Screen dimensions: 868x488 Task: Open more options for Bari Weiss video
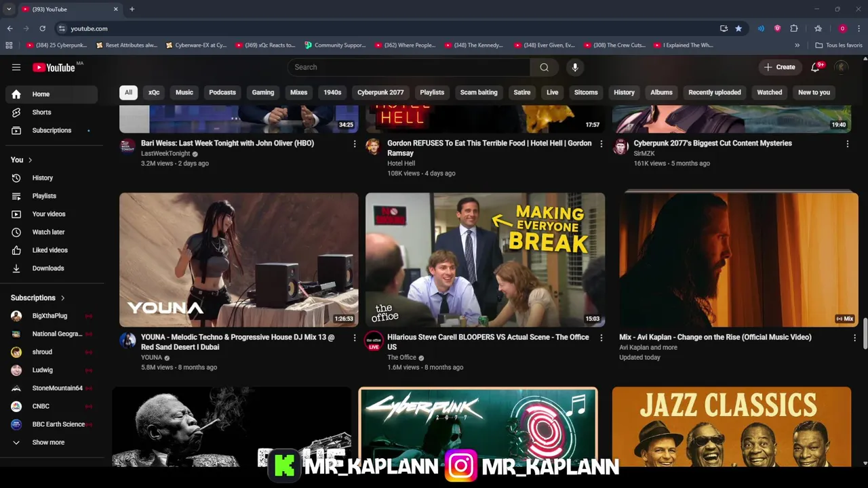pos(354,144)
